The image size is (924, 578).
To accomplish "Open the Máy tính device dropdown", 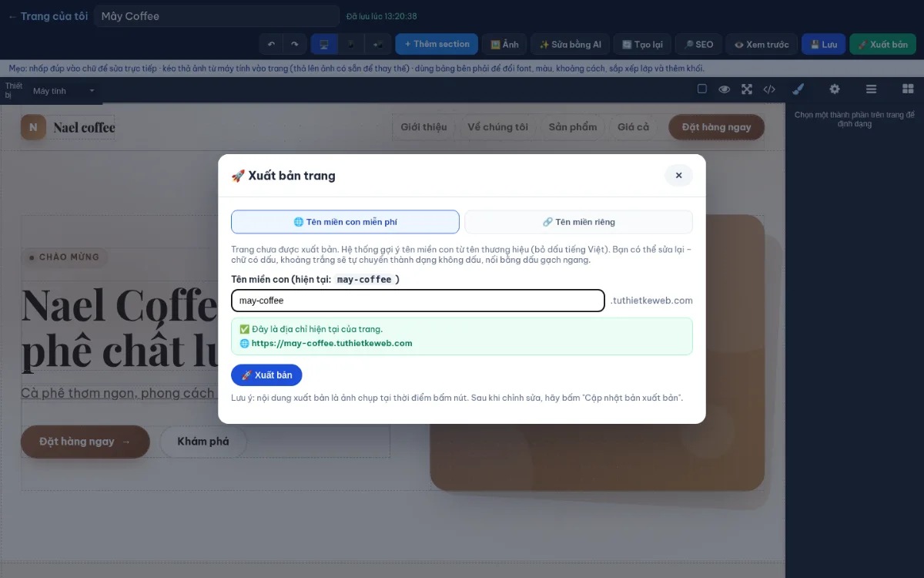I will coord(64,91).
